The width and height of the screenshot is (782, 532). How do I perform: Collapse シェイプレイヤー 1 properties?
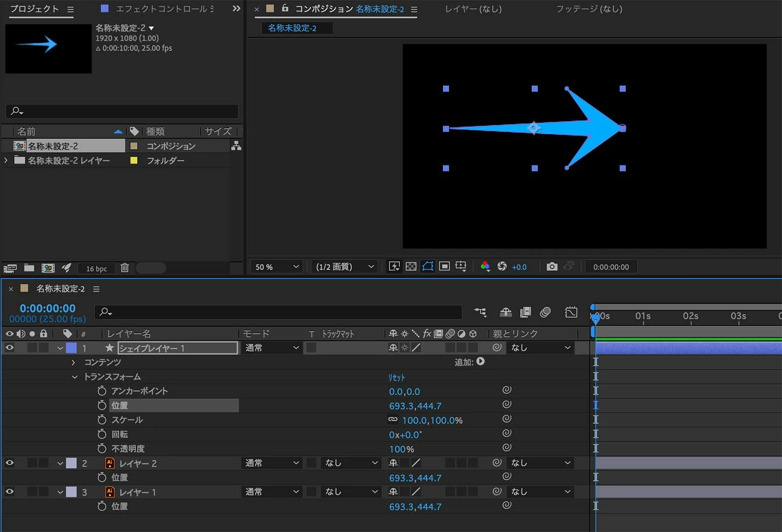60,348
